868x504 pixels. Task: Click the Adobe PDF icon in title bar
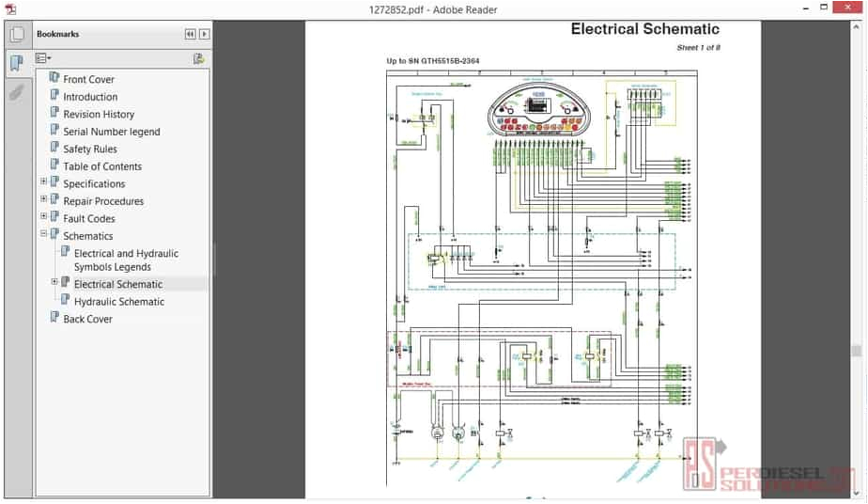(10, 9)
